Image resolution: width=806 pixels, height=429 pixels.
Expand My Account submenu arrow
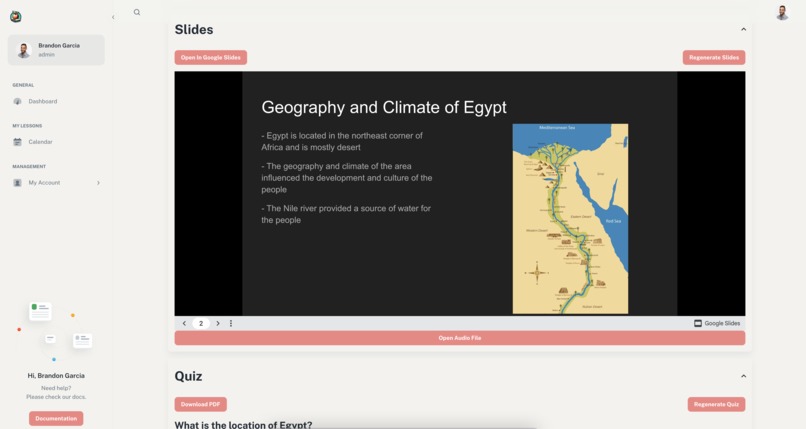98,183
